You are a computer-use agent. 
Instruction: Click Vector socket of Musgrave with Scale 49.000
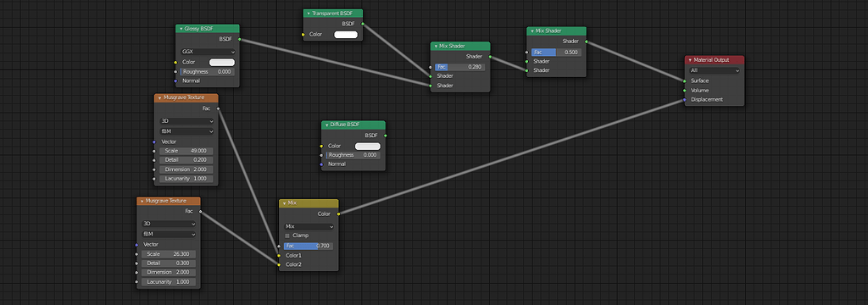tap(154, 141)
